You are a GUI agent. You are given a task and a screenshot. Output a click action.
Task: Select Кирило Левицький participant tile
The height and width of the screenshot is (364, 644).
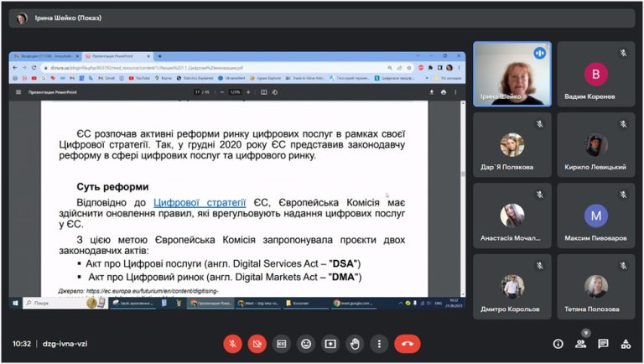click(595, 145)
